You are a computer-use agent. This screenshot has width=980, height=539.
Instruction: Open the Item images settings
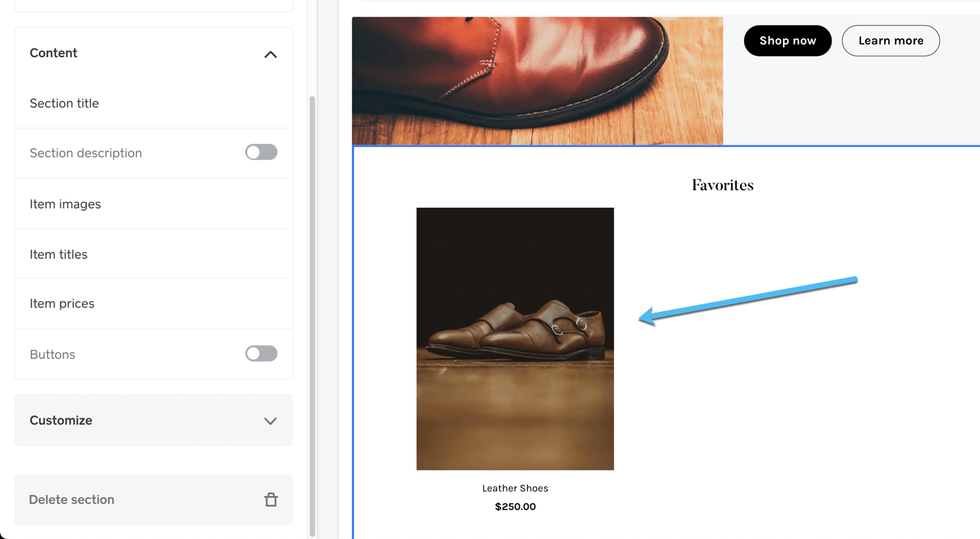click(x=65, y=204)
